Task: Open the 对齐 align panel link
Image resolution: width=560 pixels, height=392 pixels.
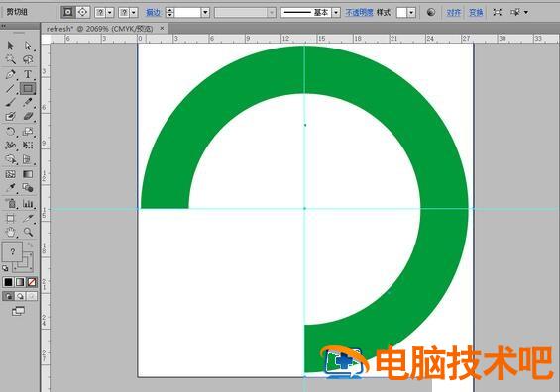Action: [x=454, y=13]
